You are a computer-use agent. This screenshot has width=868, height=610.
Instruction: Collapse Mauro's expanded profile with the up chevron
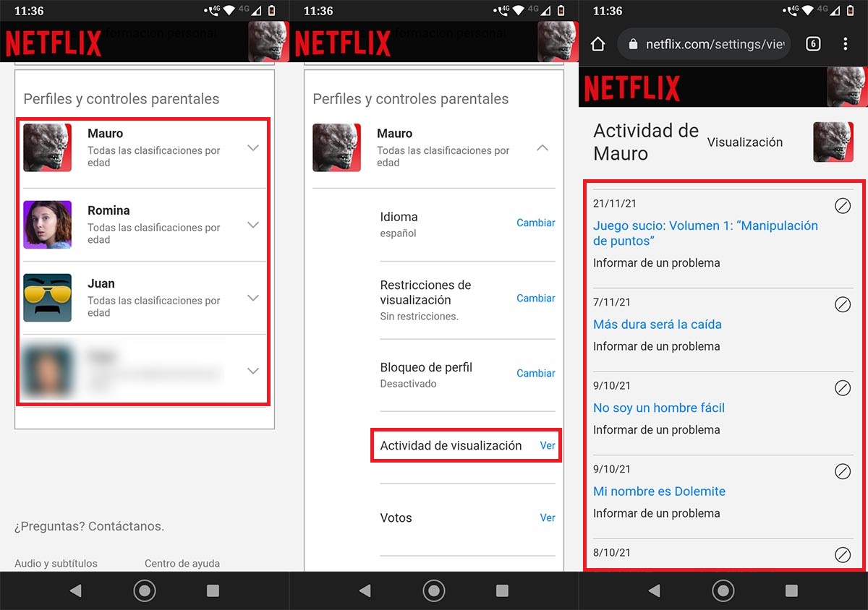pos(542,147)
